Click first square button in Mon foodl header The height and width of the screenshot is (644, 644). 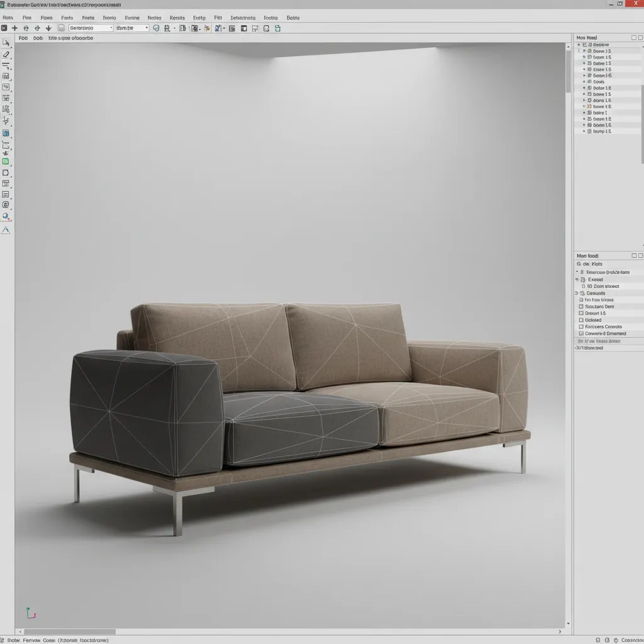click(634, 255)
